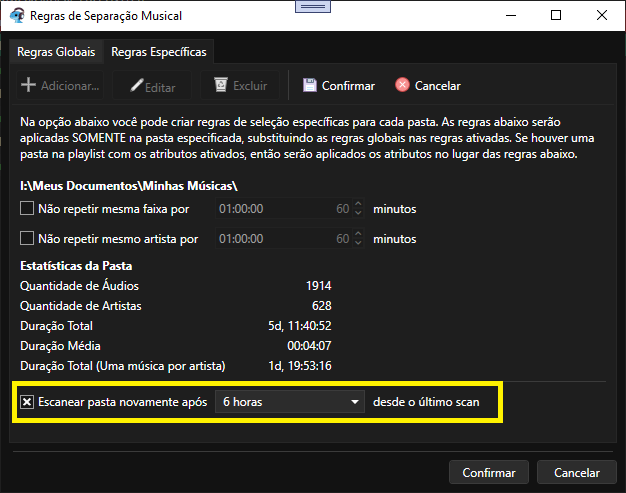Switch to the Regras Globais tab
Viewport: 626px width, 493px height.
coord(56,51)
